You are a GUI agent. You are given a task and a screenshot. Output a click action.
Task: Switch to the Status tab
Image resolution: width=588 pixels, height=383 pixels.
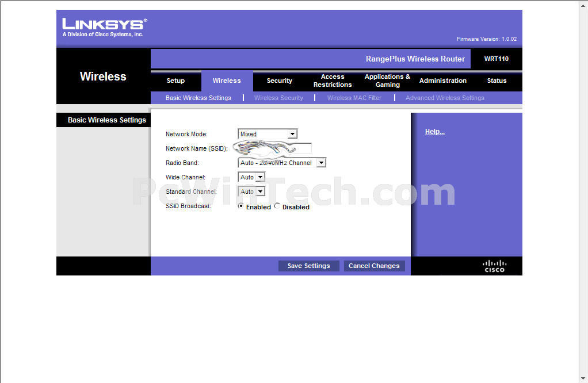click(497, 81)
